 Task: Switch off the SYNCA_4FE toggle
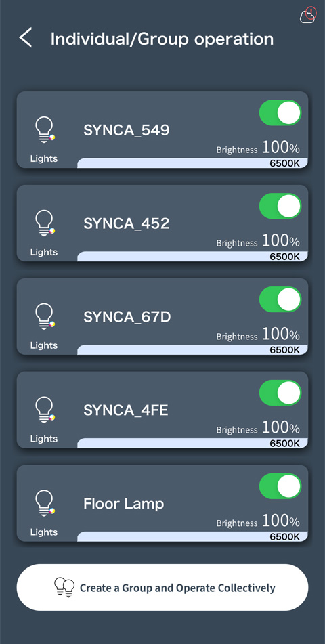click(280, 393)
